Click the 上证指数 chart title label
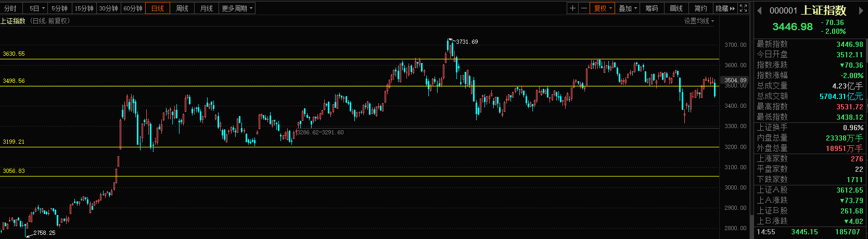The height and width of the screenshot is (239, 868). coord(13,21)
